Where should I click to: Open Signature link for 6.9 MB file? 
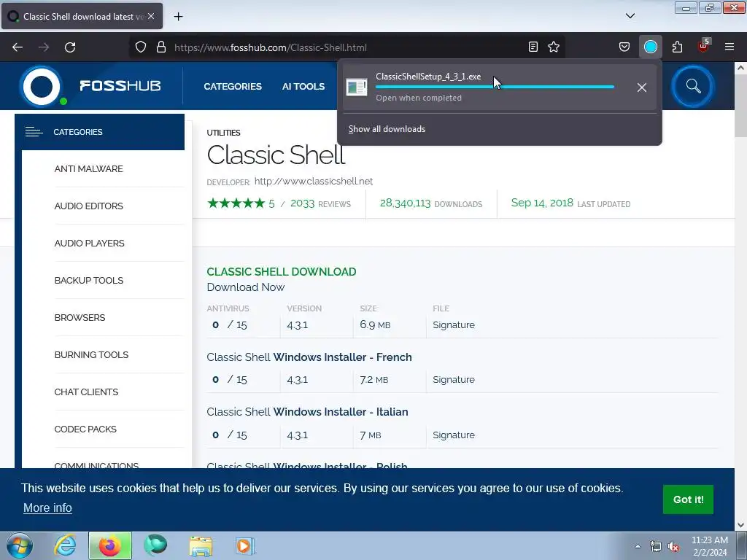454,324
